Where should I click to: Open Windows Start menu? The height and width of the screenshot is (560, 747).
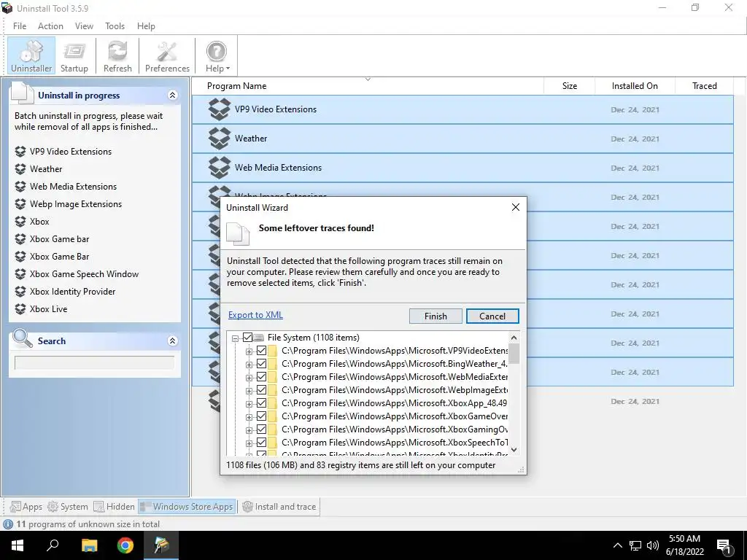(x=18, y=545)
